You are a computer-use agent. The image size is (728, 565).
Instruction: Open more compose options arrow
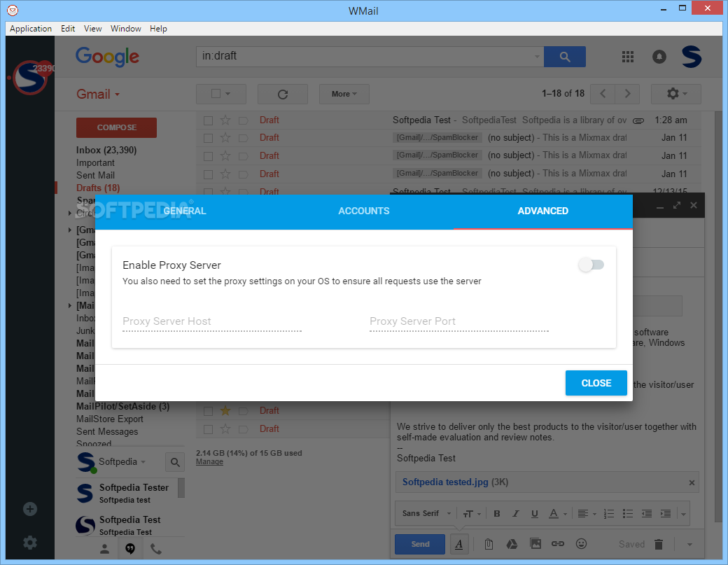point(689,544)
